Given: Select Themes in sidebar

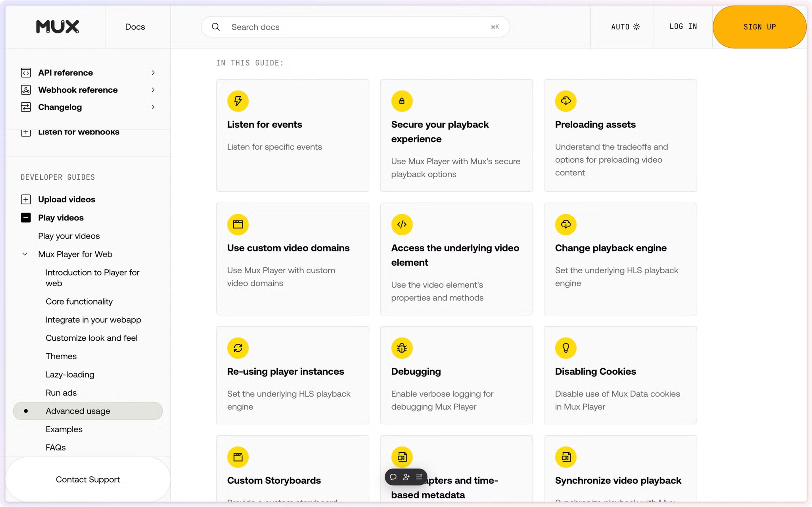Looking at the screenshot, I should 61,356.
